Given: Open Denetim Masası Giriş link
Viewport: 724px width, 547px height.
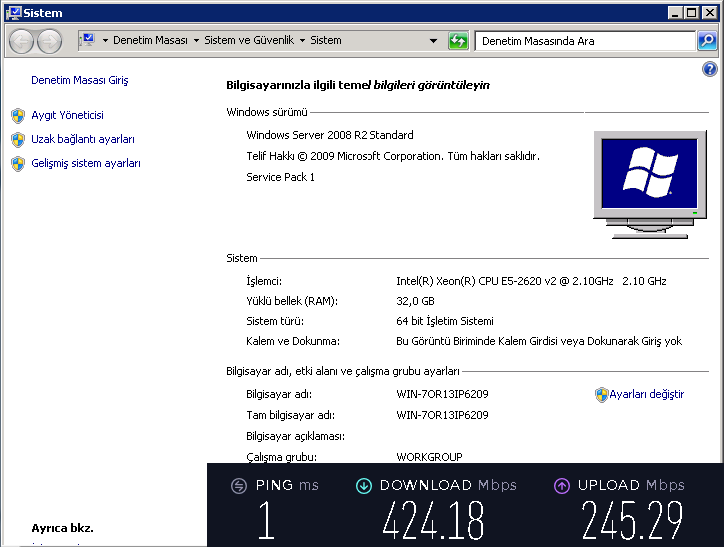Looking at the screenshot, I should click(79, 80).
